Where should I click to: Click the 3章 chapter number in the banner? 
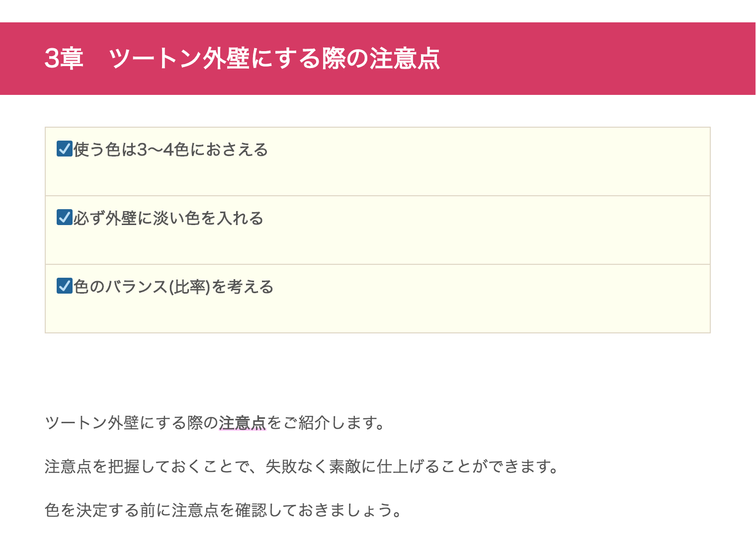[x=64, y=58]
